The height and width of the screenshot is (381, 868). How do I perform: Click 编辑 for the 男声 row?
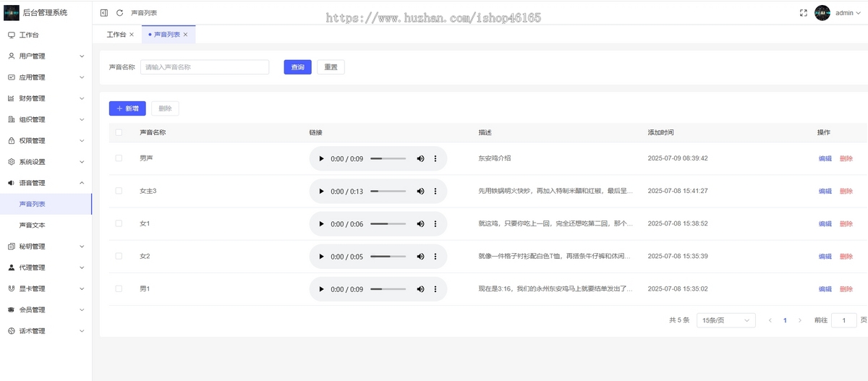(x=825, y=158)
